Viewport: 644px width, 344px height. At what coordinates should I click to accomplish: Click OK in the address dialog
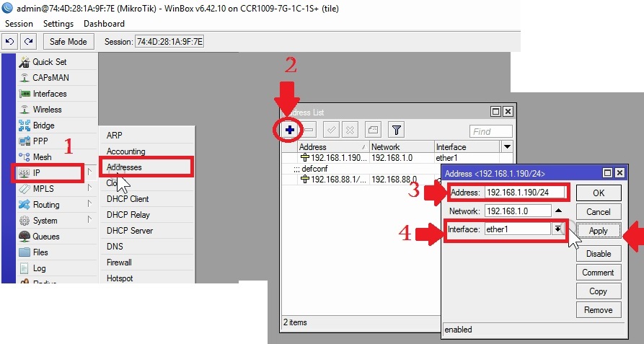pyautogui.click(x=599, y=193)
